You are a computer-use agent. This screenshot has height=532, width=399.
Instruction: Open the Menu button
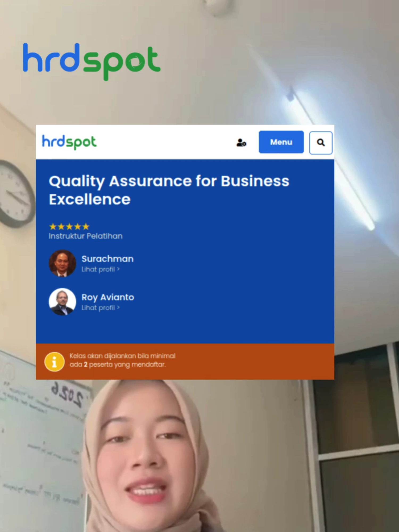click(281, 142)
